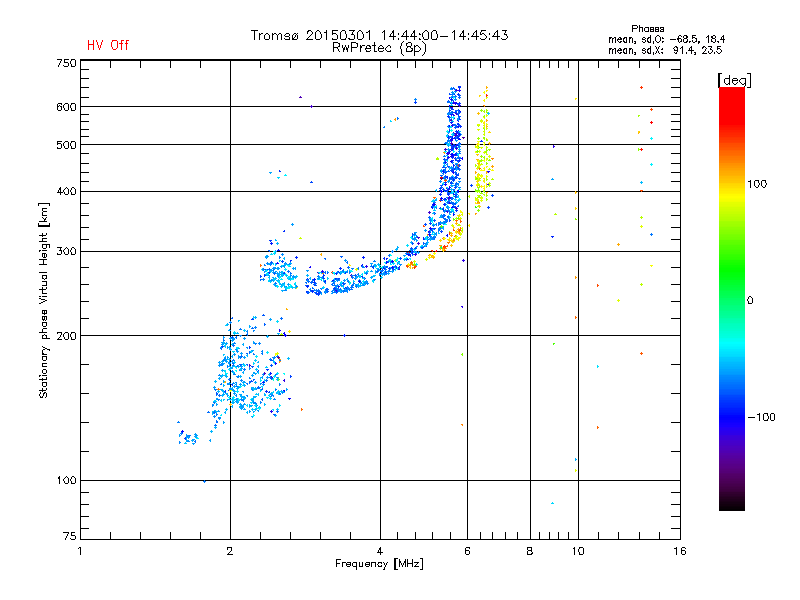Click the x-axis tick label "2"
This screenshot has height=600, width=800.
tap(230, 551)
